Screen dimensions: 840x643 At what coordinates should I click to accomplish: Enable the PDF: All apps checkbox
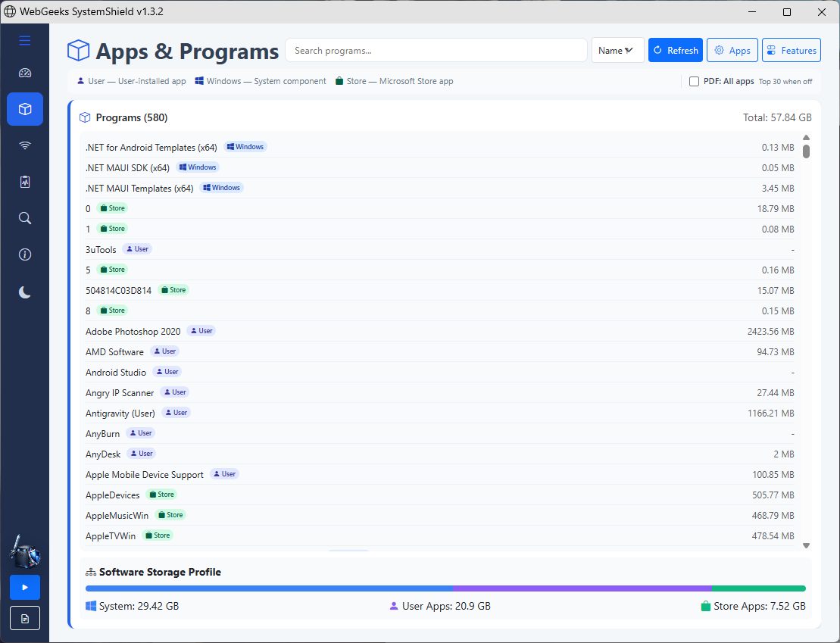coord(694,82)
